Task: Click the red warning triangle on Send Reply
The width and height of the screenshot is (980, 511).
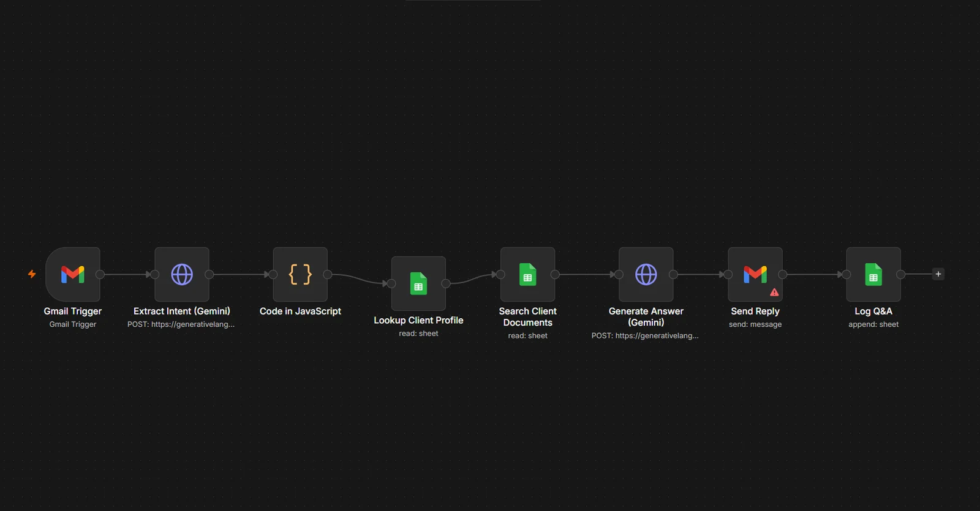Action: pos(774,293)
